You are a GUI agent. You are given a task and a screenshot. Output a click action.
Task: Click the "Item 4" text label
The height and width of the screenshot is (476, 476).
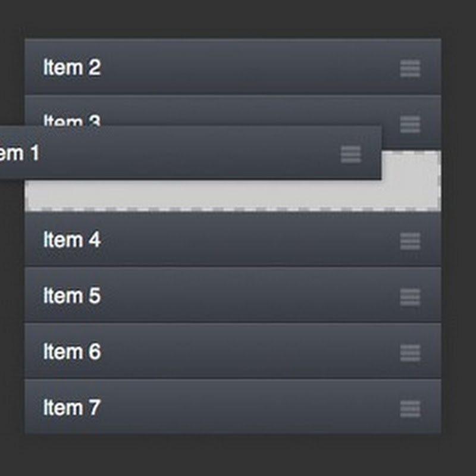tap(72, 240)
